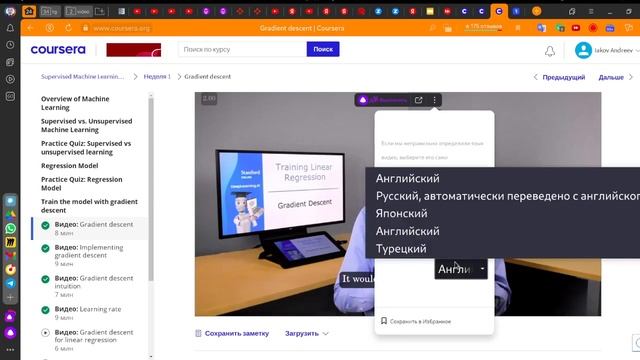The width and height of the screenshot is (640, 360).
Task: Click the translator extension icon in toolbar
Action: point(542,28)
